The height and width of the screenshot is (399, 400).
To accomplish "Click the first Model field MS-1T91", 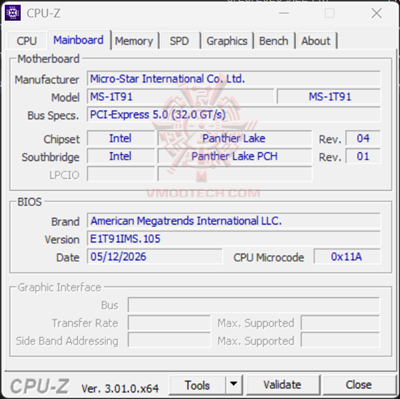I will [180, 97].
